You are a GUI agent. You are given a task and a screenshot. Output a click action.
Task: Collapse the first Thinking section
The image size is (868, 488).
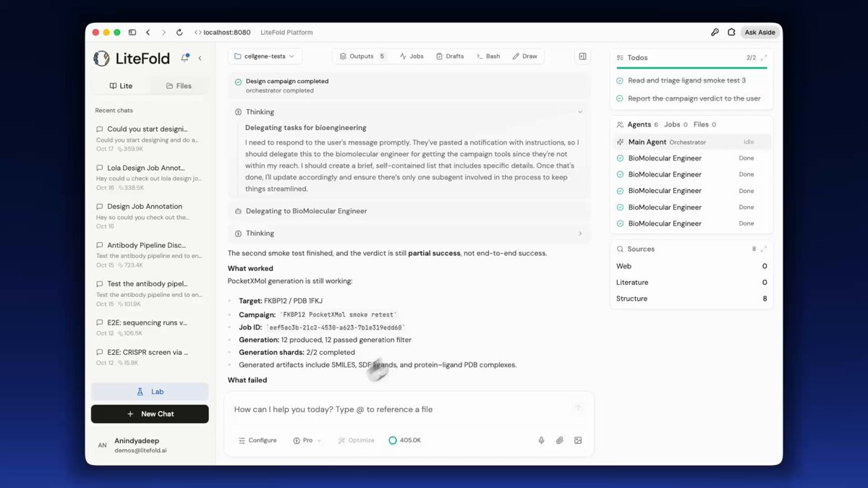579,112
